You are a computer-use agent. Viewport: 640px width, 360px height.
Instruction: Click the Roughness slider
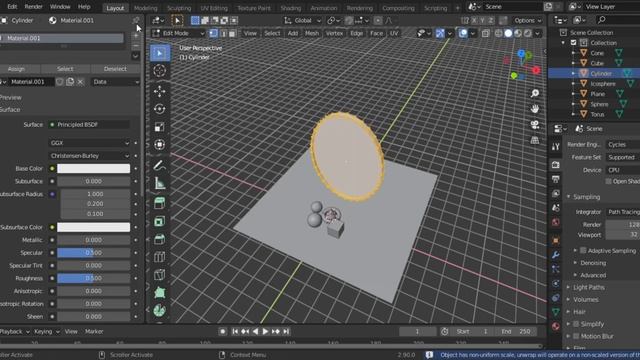tap(93, 278)
